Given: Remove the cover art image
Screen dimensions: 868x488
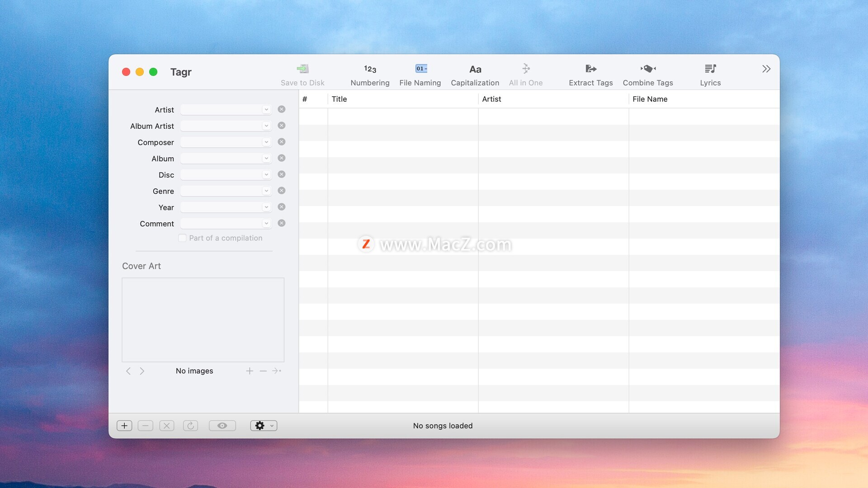Looking at the screenshot, I should 263,371.
